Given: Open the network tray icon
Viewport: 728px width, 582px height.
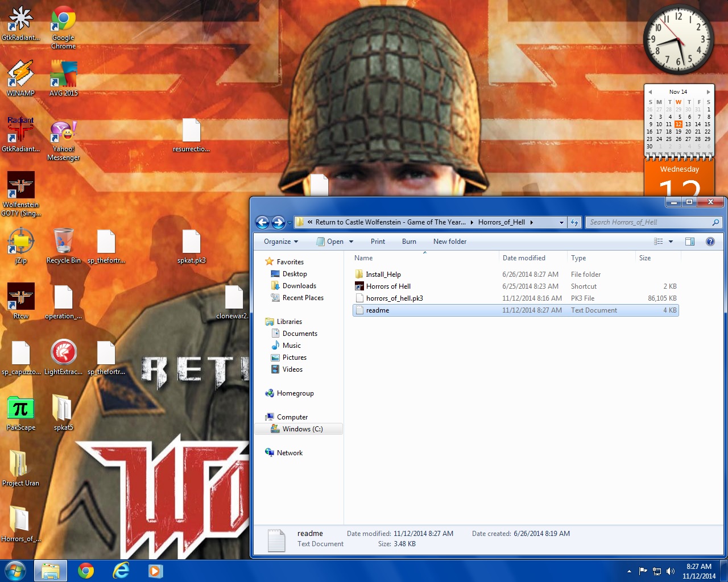Looking at the screenshot, I should click(657, 571).
